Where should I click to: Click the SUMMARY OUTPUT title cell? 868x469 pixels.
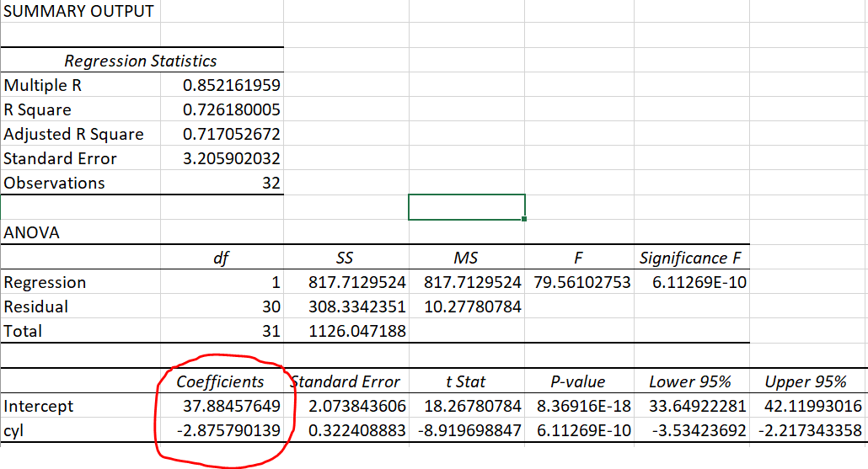click(x=79, y=12)
